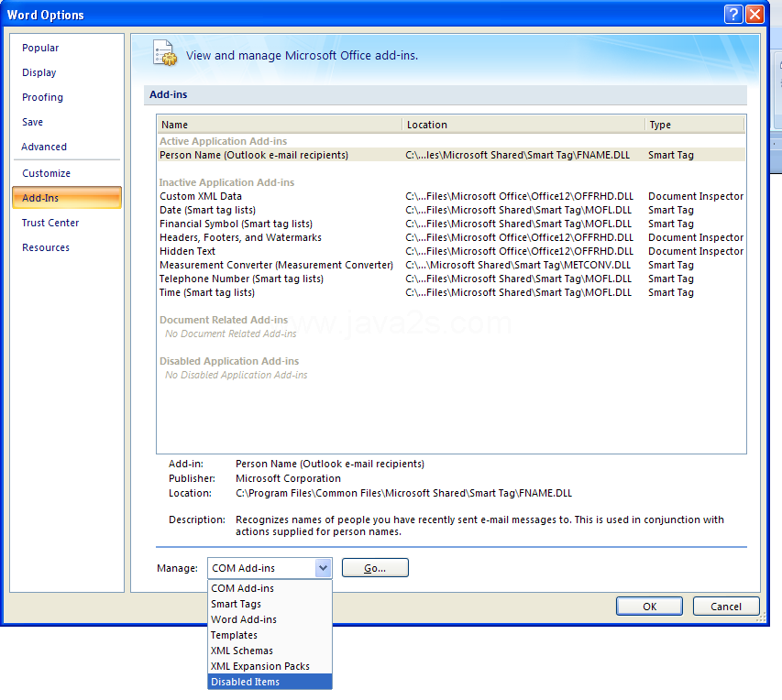The image size is (782, 700).
Task: Click the Cancel button
Action: (x=726, y=607)
